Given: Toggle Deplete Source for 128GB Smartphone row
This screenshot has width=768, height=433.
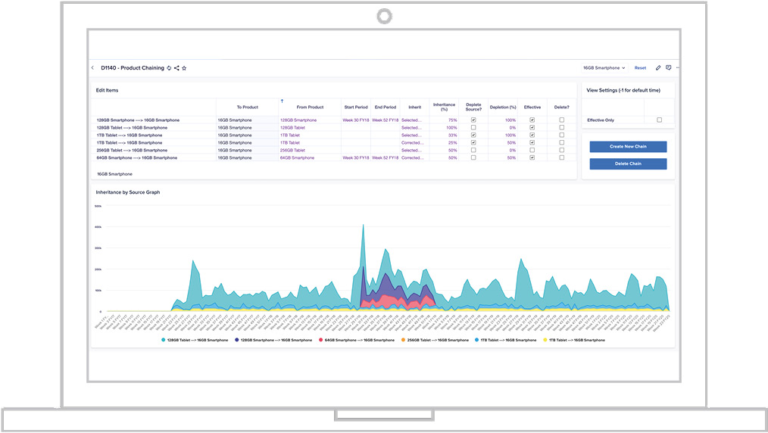Looking at the screenshot, I should (x=474, y=120).
